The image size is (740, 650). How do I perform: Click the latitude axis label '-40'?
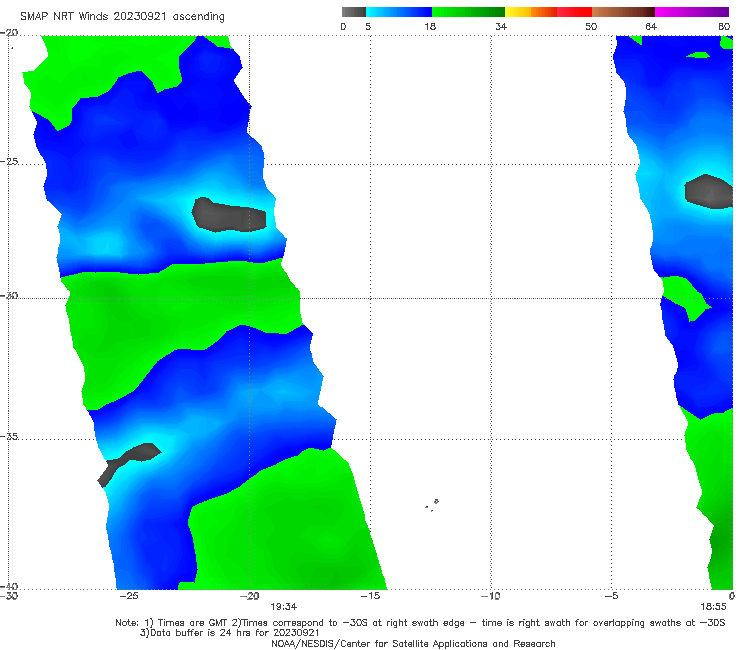coord(9,586)
